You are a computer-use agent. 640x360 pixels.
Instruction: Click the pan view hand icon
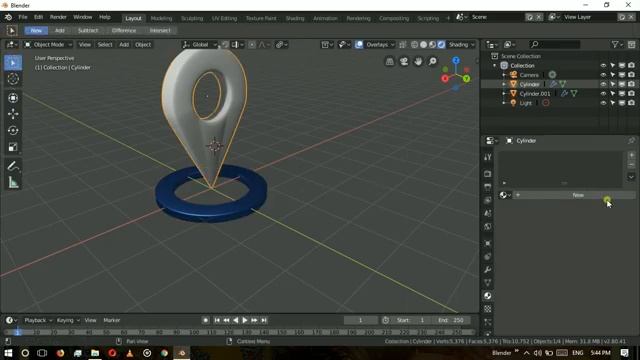(418, 61)
